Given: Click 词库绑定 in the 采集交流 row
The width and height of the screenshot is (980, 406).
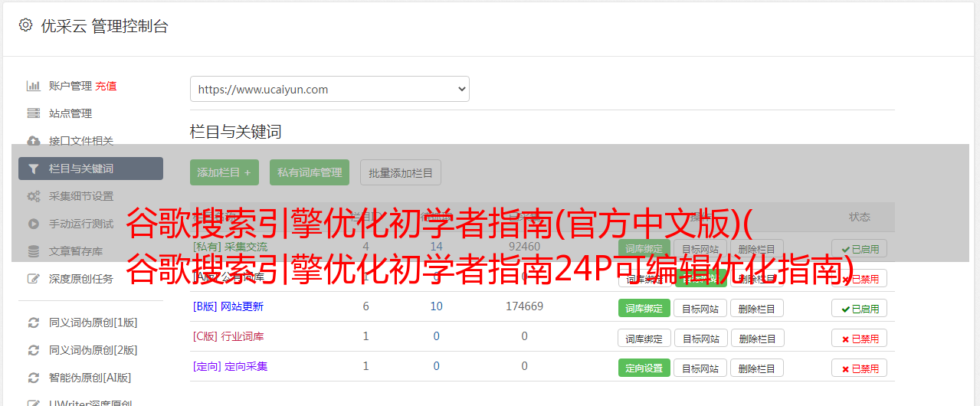Looking at the screenshot, I should coord(644,249).
